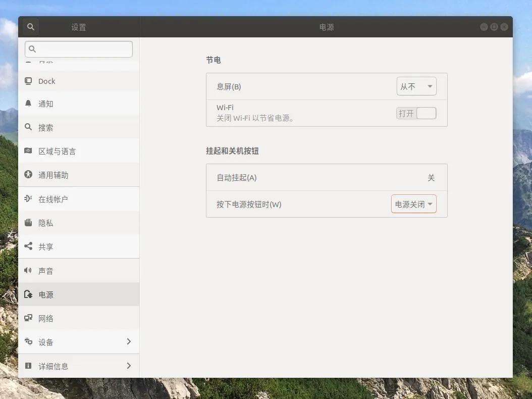Viewport: 532px width, 399px height.
Task: Open the Dock settings panel
Action: point(79,81)
